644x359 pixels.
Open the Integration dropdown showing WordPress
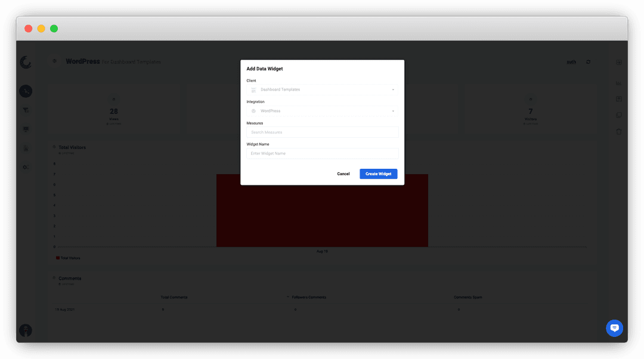322,111
